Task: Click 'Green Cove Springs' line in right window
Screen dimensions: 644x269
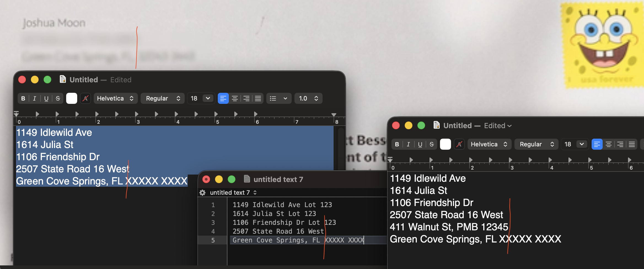Action: point(476,239)
